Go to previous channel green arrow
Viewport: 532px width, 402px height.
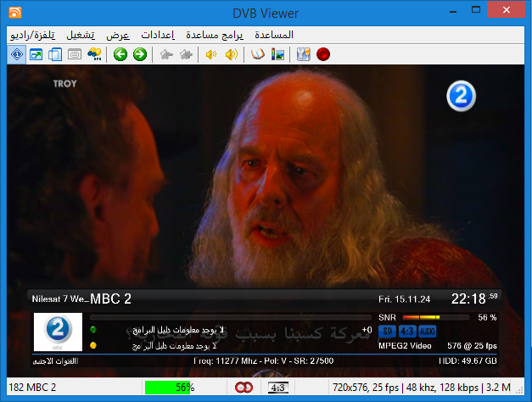point(120,54)
